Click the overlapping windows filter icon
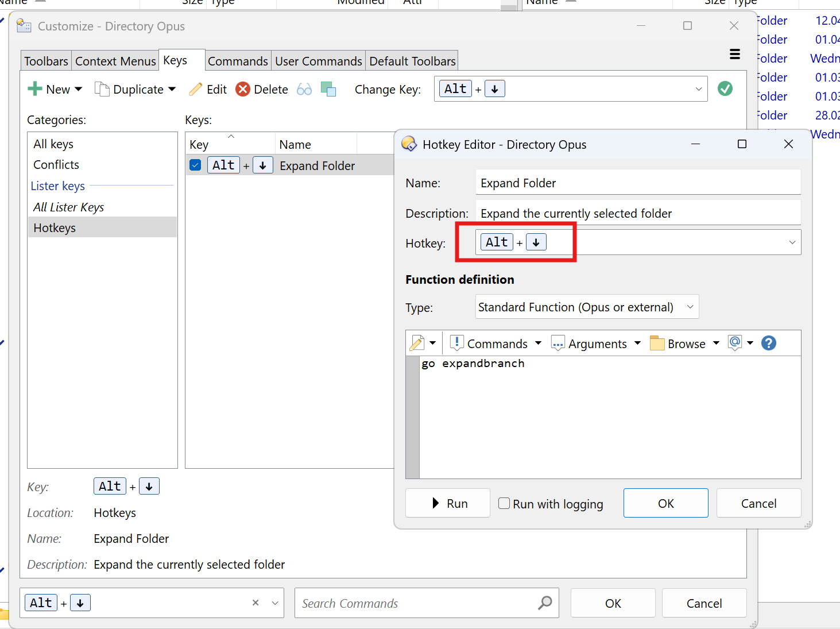 pyautogui.click(x=328, y=89)
